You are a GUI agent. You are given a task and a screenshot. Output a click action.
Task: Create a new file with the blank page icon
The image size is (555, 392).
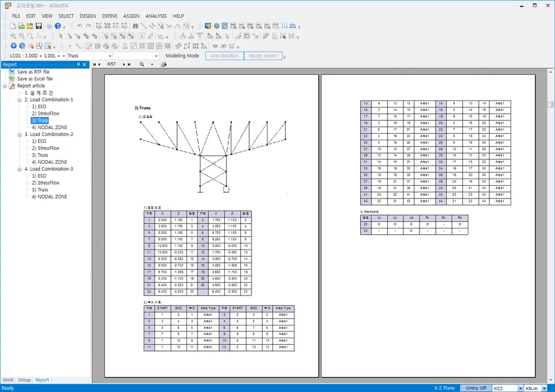[13, 26]
